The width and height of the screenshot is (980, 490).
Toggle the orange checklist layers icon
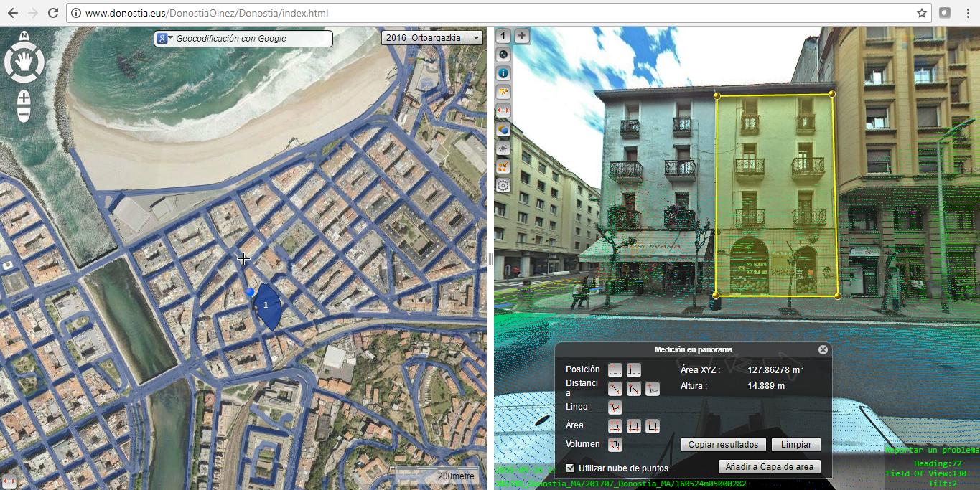[x=503, y=166]
